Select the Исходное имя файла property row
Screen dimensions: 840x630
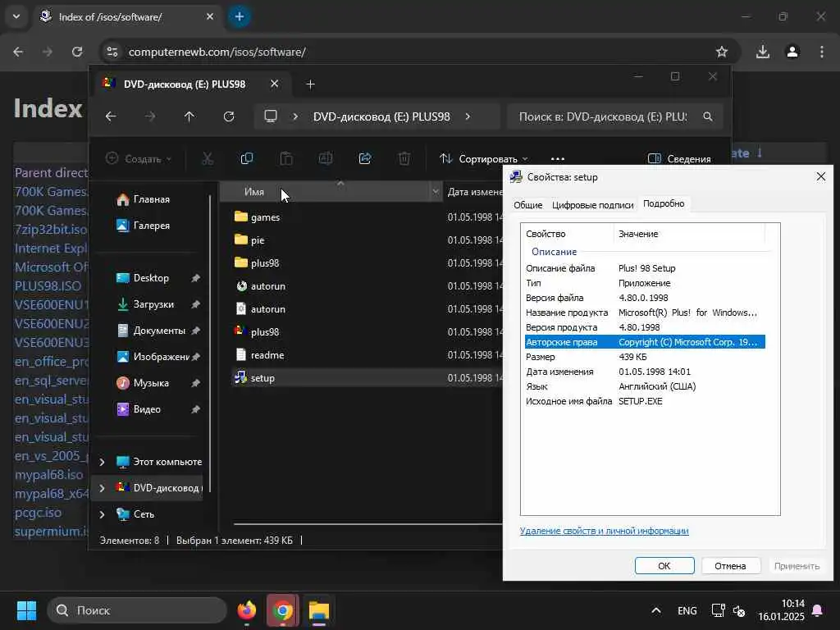(x=645, y=401)
